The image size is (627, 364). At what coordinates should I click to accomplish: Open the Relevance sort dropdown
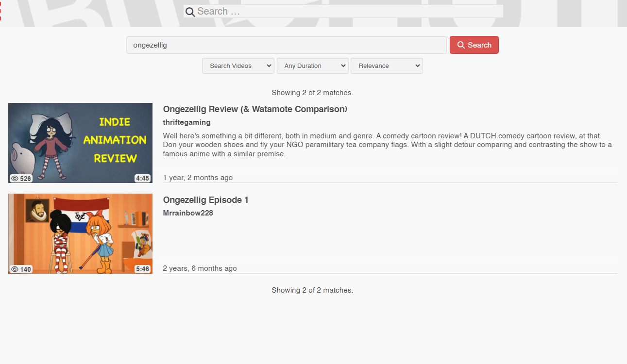[387, 66]
